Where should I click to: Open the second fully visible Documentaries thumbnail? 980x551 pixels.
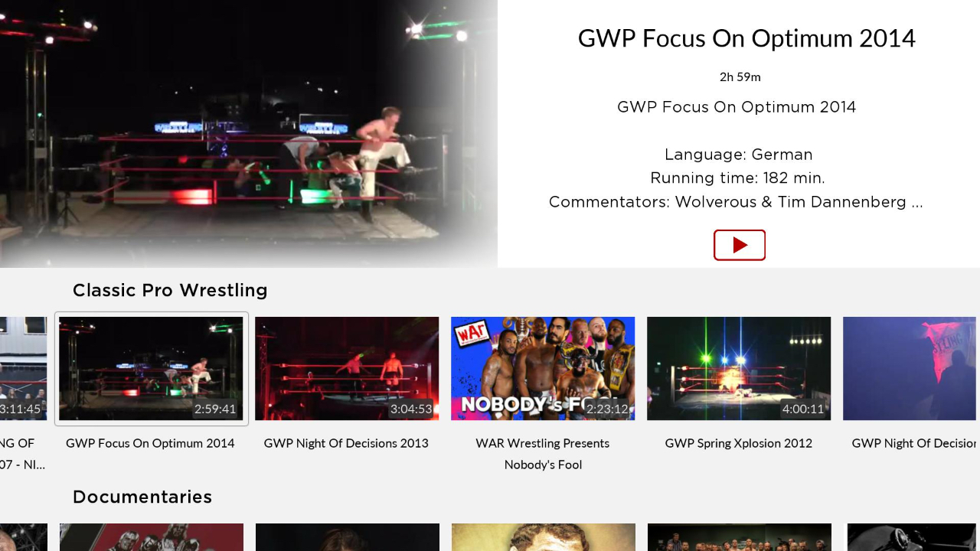click(347, 537)
